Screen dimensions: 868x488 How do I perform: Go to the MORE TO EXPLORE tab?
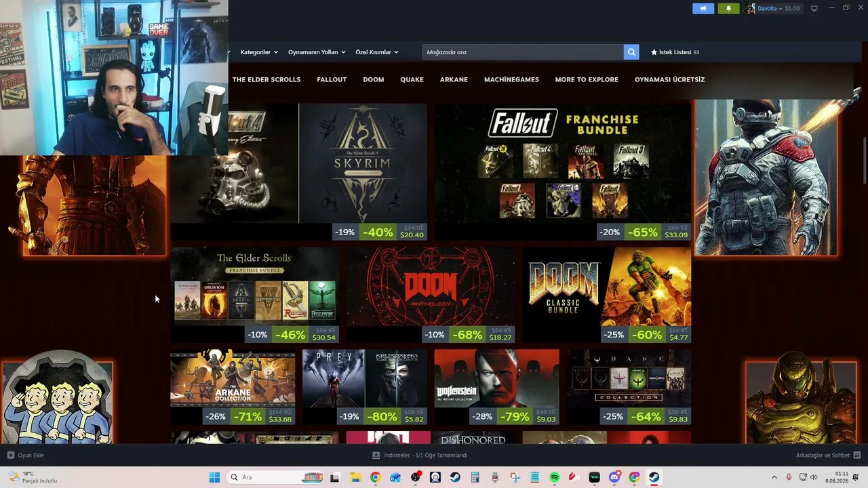pos(587,79)
